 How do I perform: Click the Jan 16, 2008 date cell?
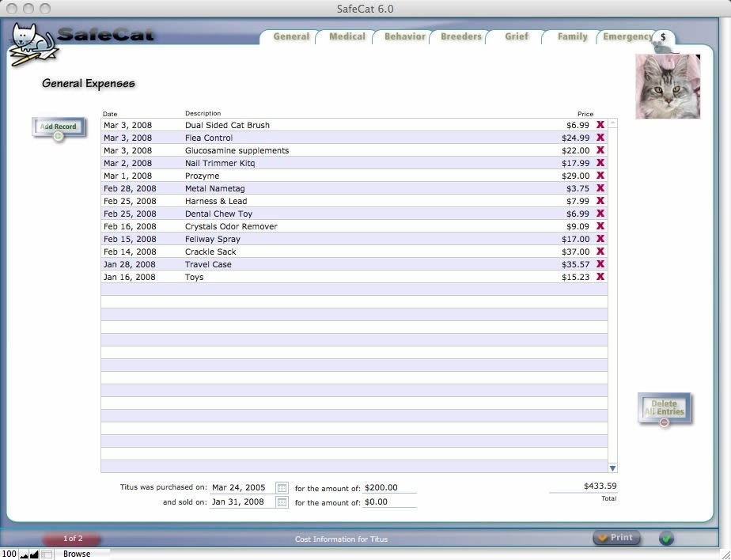point(129,277)
